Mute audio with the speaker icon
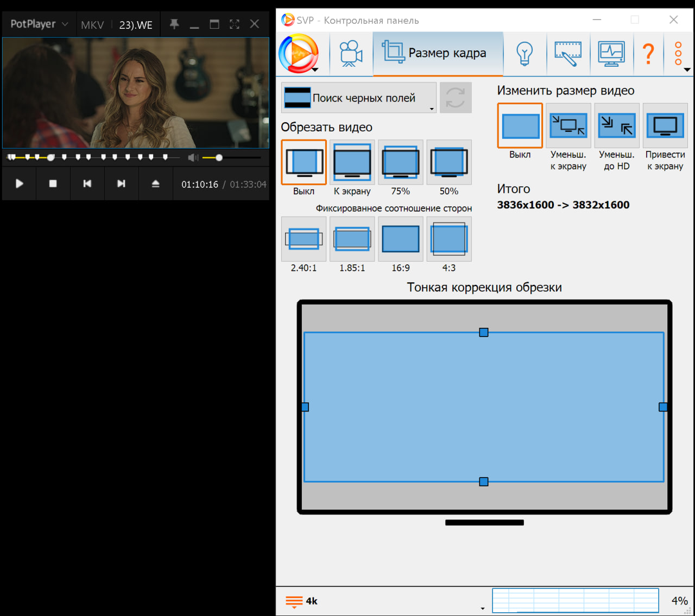The width and height of the screenshot is (695, 616). tap(192, 157)
